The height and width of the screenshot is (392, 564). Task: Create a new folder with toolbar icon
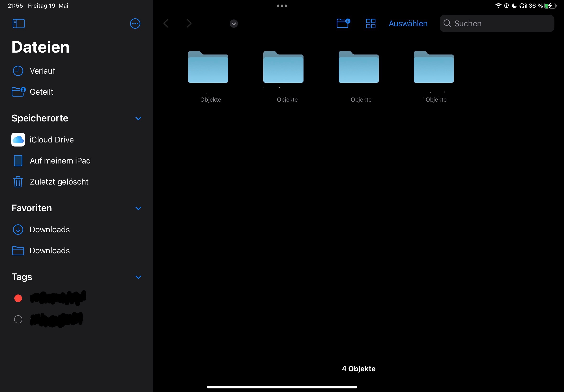[343, 24]
